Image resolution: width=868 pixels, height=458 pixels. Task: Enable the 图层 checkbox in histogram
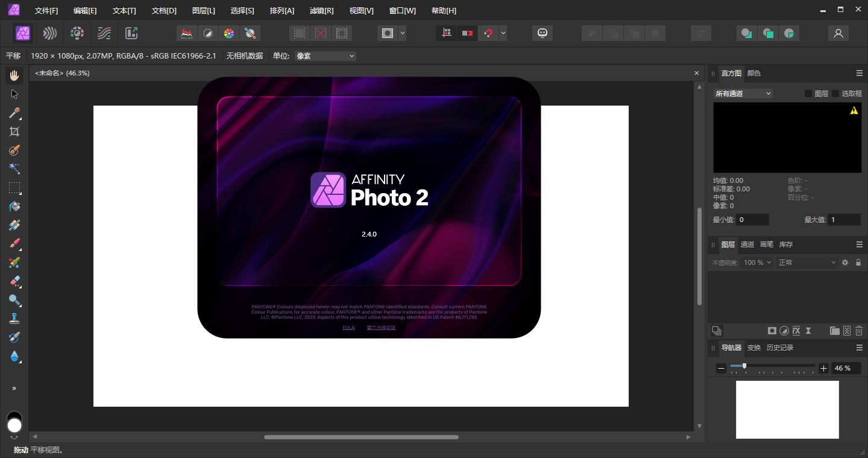click(808, 94)
